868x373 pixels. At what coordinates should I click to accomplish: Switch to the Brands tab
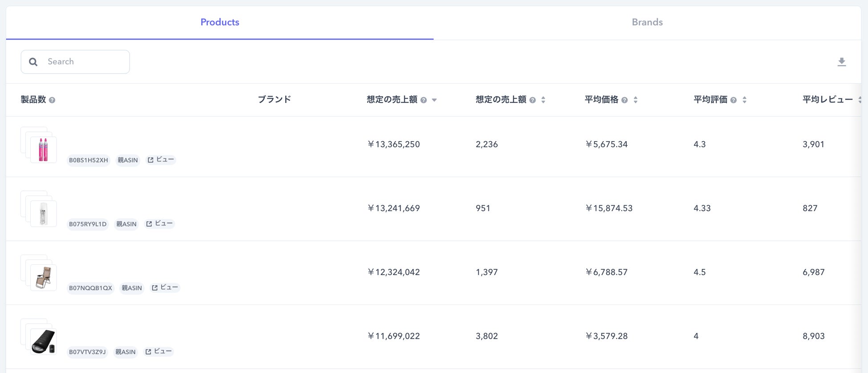(647, 22)
